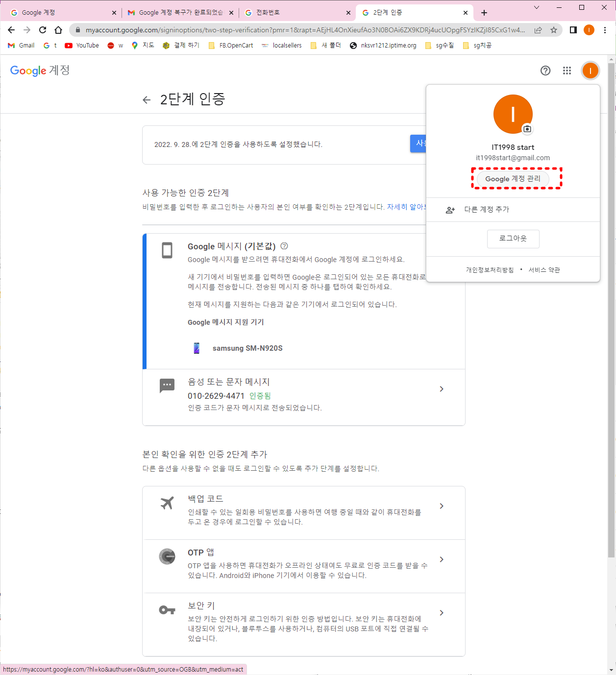Open the Chrome three-dot menu
Screen dimensions: 616x675
tap(605, 30)
